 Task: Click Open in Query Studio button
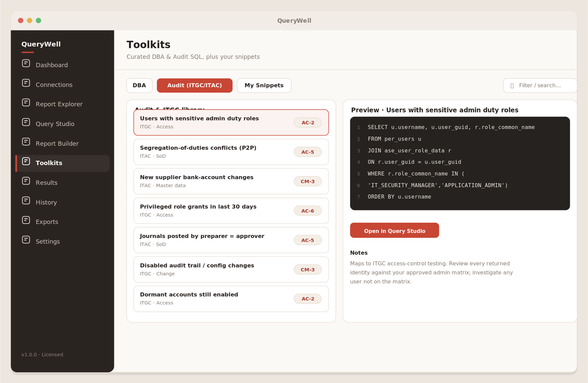tap(394, 231)
